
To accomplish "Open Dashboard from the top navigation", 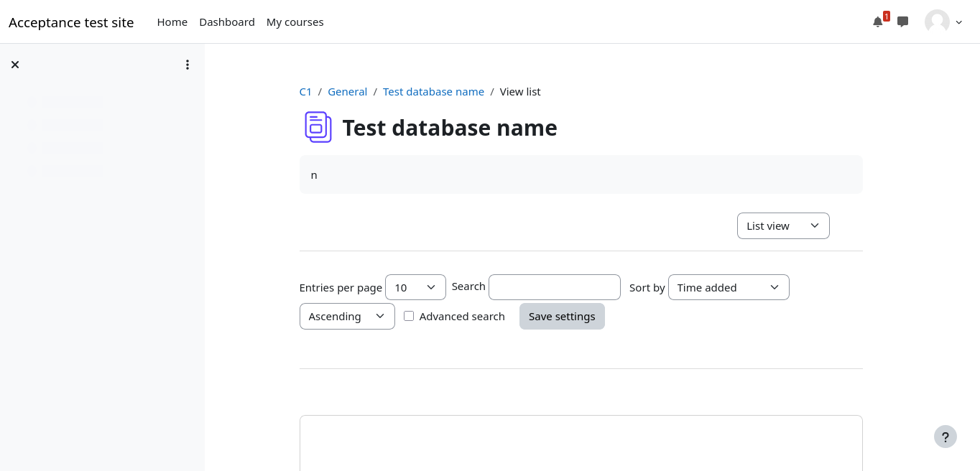I will tap(227, 22).
